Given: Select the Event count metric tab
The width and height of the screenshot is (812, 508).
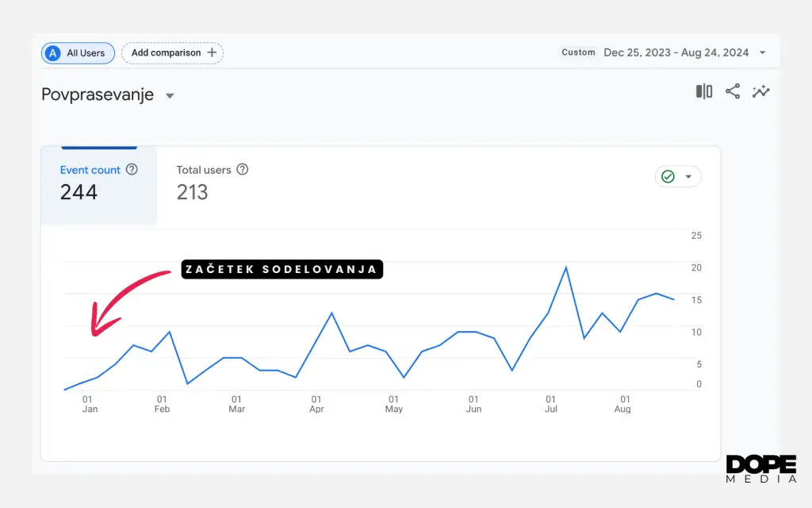Looking at the screenshot, I should coord(99,186).
